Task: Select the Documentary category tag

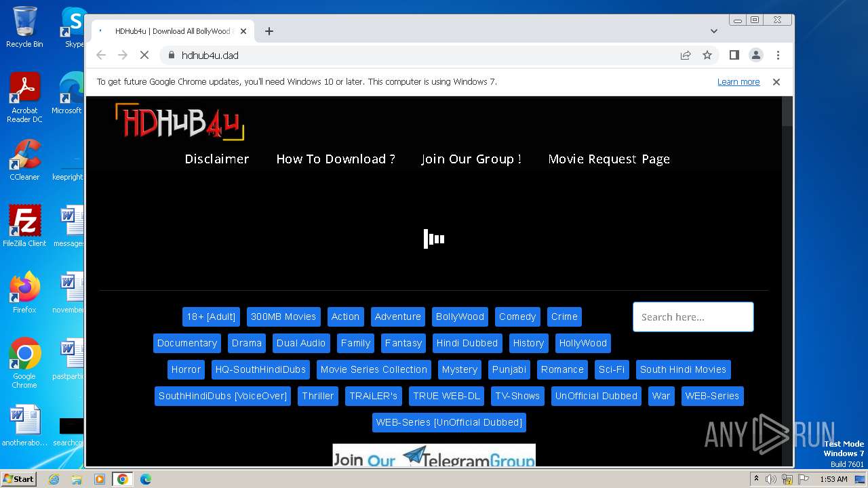Action: click(187, 343)
